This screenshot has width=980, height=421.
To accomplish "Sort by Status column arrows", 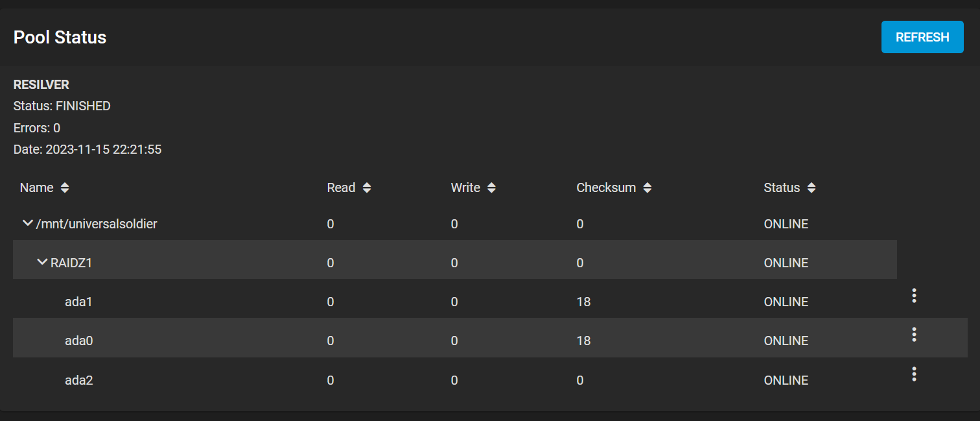I will point(811,188).
